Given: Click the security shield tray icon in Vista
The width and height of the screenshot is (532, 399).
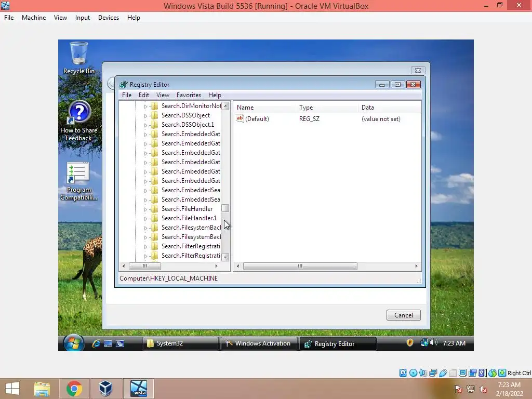Looking at the screenshot, I should click(410, 343).
